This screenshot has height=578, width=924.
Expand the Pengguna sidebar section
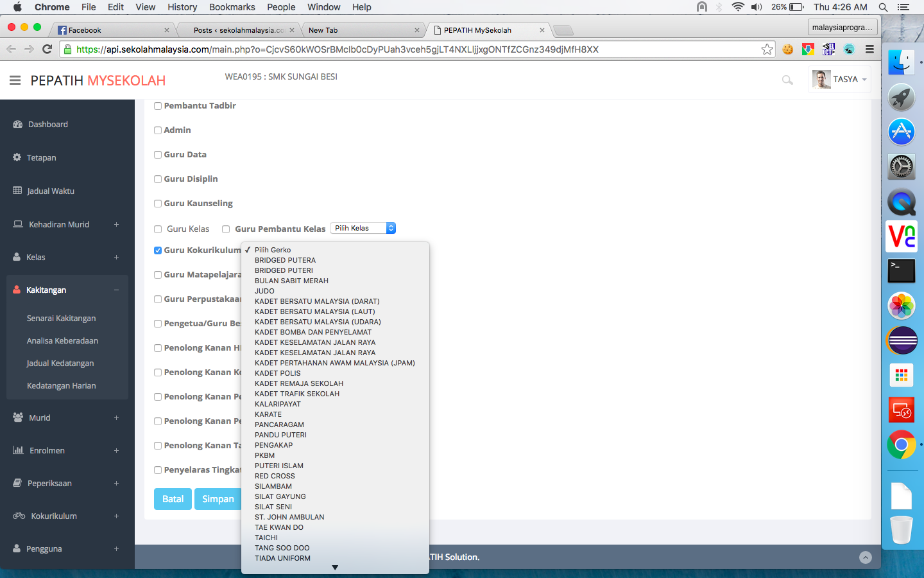116,548
